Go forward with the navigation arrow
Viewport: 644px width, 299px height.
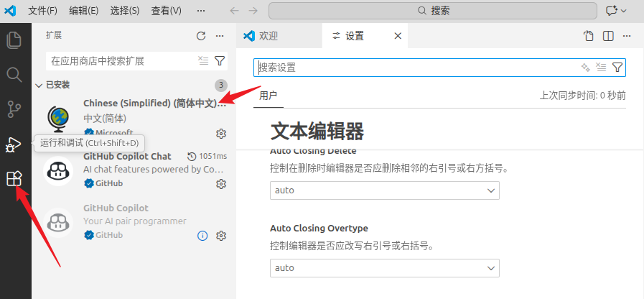tap(253, 11)
